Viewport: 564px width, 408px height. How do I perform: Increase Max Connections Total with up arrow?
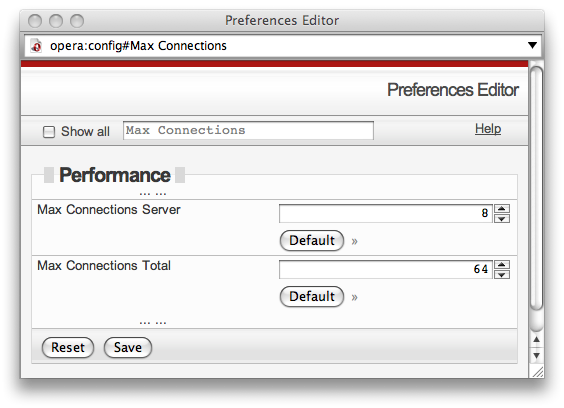coord(502,265)
